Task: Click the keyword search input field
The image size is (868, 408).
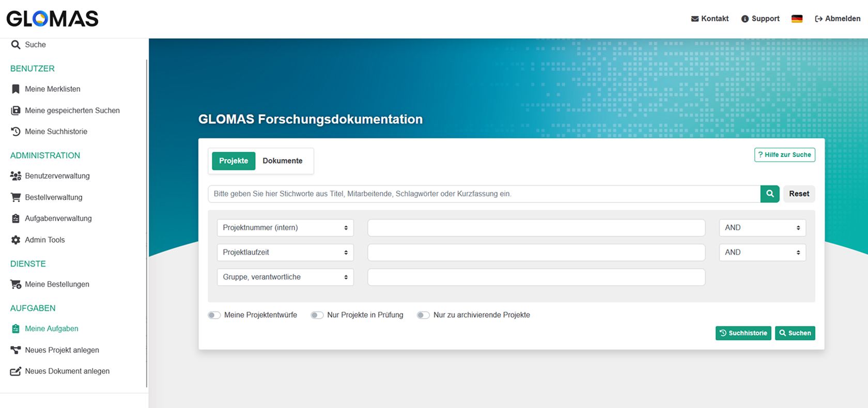Action: [x=484, y=194]
